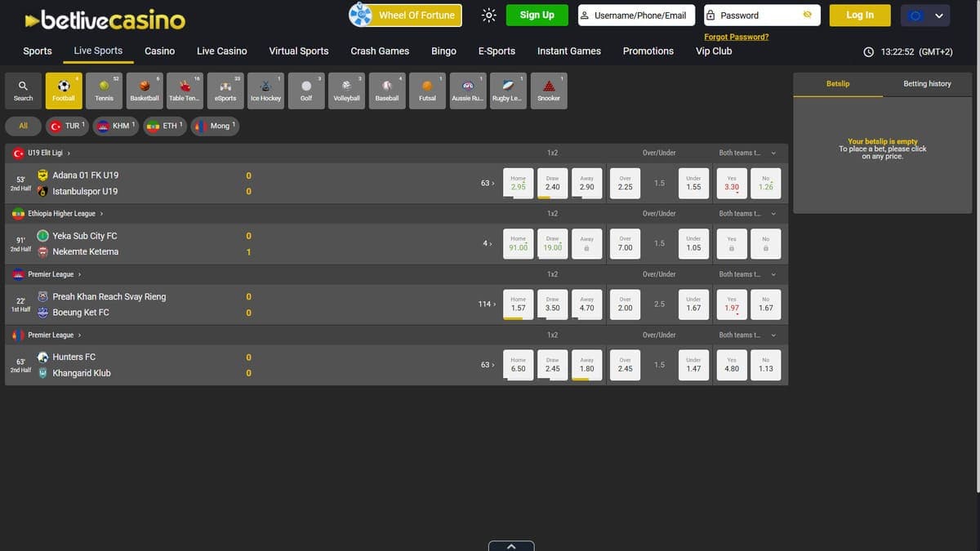Click the betlivecasino logo

click(x=105, y=20)
